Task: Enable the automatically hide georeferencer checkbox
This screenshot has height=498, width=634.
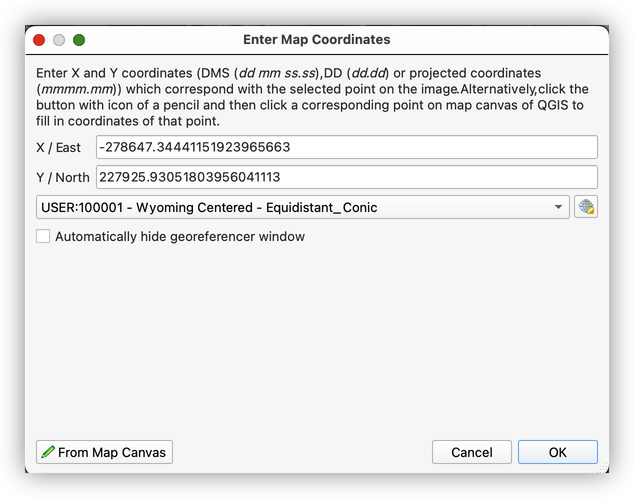Action: pos(43,237)
